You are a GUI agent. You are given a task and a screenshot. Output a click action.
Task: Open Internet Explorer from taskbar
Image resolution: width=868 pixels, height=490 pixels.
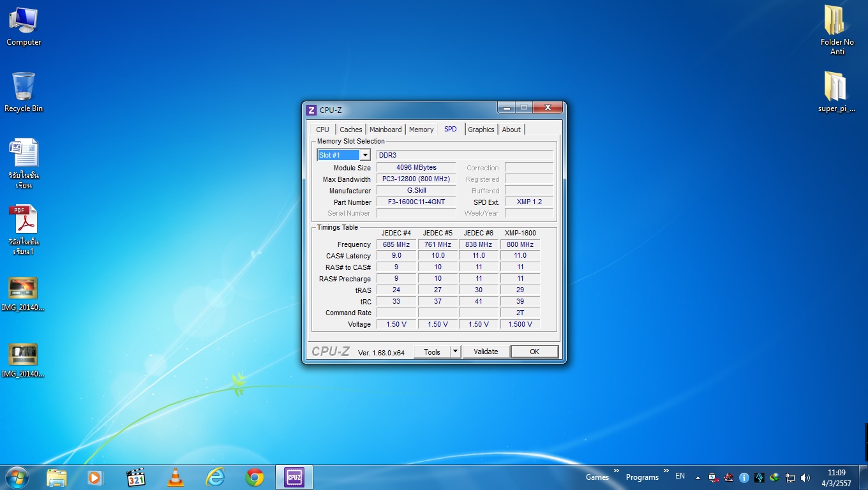(x=215, y=477)
